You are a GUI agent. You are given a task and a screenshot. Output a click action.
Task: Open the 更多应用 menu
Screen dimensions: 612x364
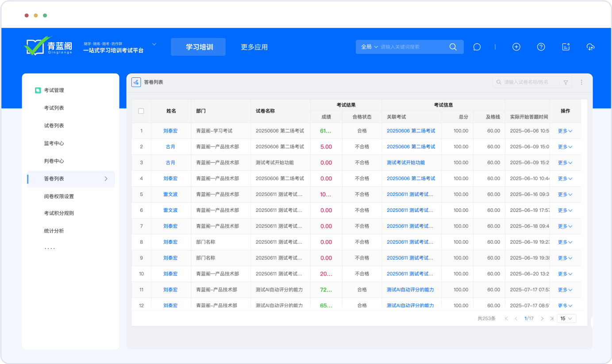coord(254,47)
